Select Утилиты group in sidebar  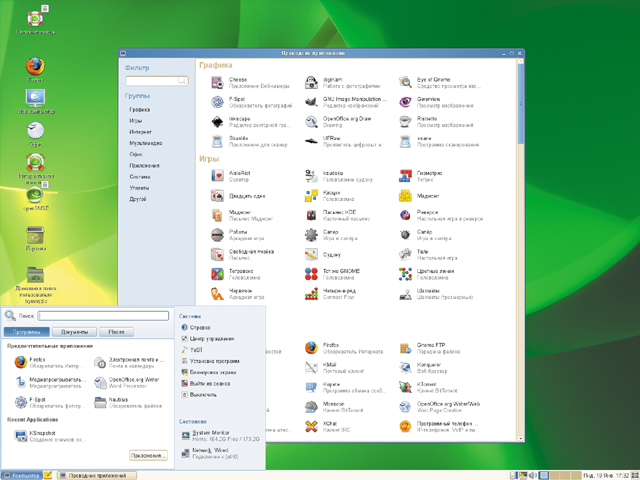[x=139, y=188]
